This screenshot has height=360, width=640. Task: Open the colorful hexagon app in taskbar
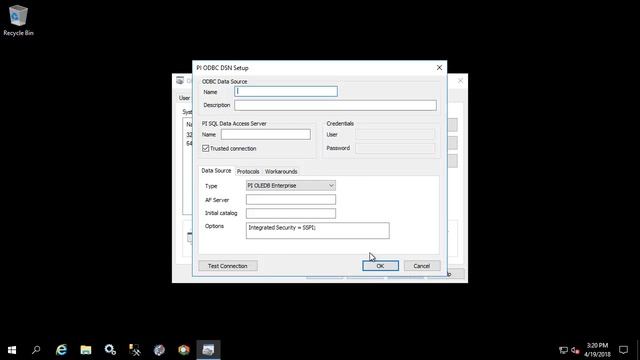[184, 350]
